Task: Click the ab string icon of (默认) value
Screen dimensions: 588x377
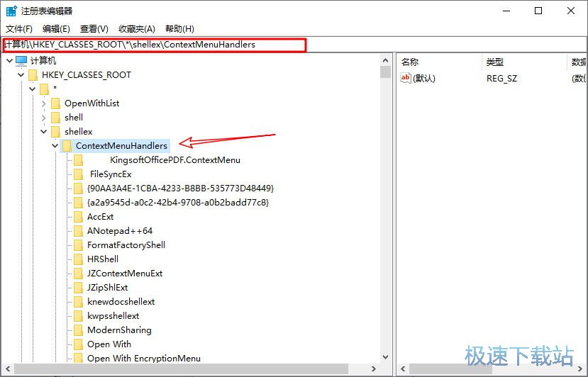Action: coord(406,78)
